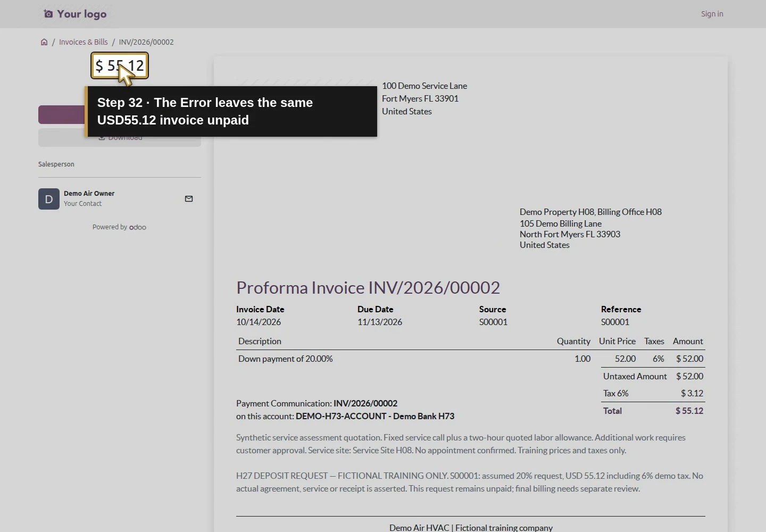The image size is (766, 532).
Task: Click the Amount column header
Action: point(688,341)
